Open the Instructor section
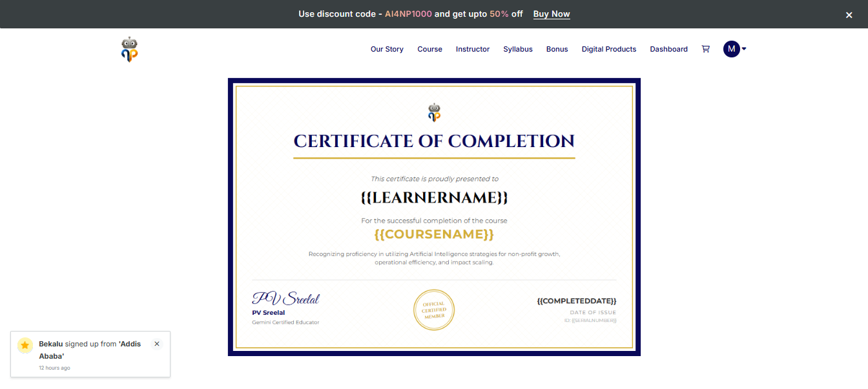The height and width of the screenshot is (389, 868). (472, 49)
